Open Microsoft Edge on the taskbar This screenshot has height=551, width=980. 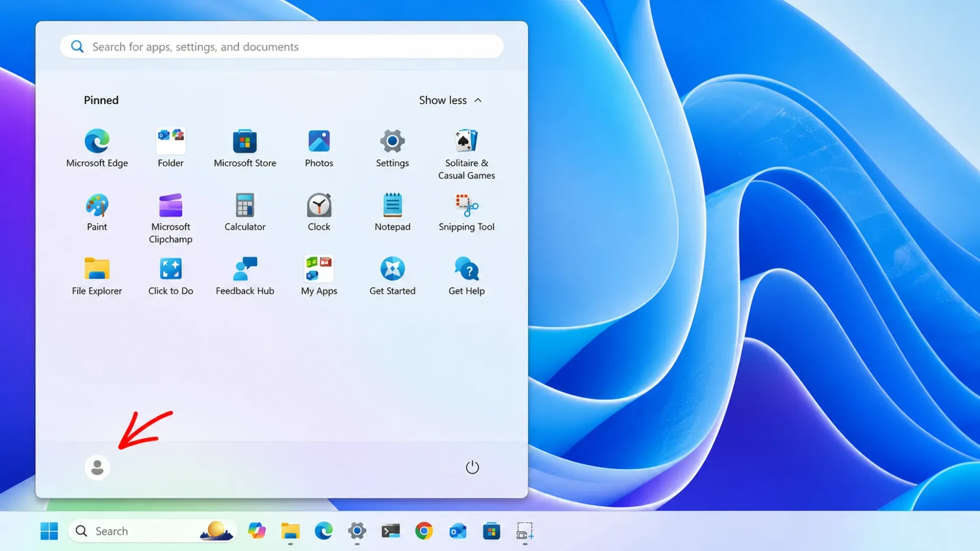tap(323, 531)
